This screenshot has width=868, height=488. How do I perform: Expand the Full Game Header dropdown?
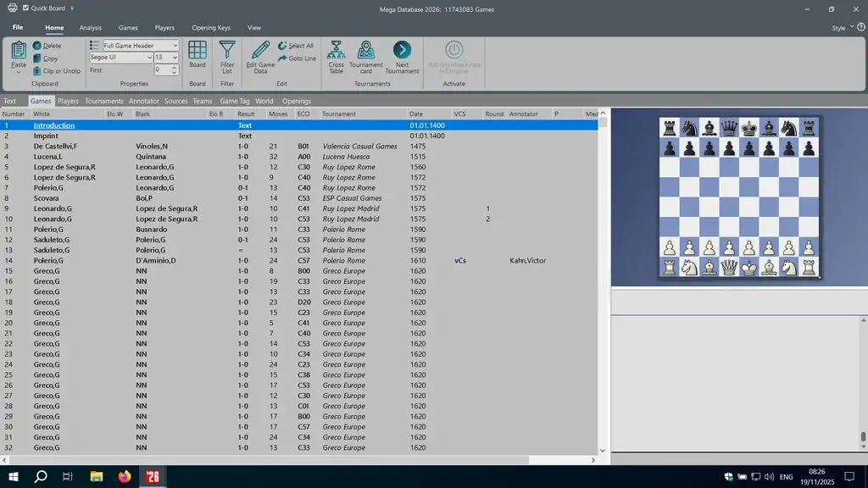click(x=175, y=46)
